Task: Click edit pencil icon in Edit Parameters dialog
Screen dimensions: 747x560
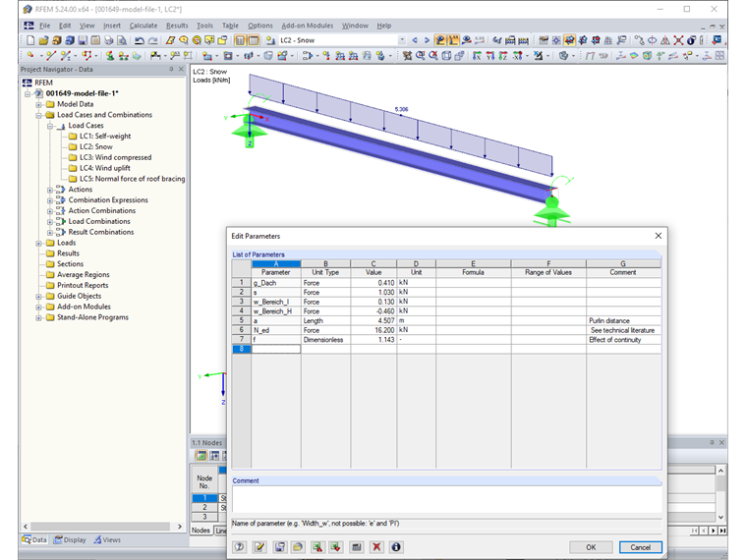Action: (x=259, y=546)
